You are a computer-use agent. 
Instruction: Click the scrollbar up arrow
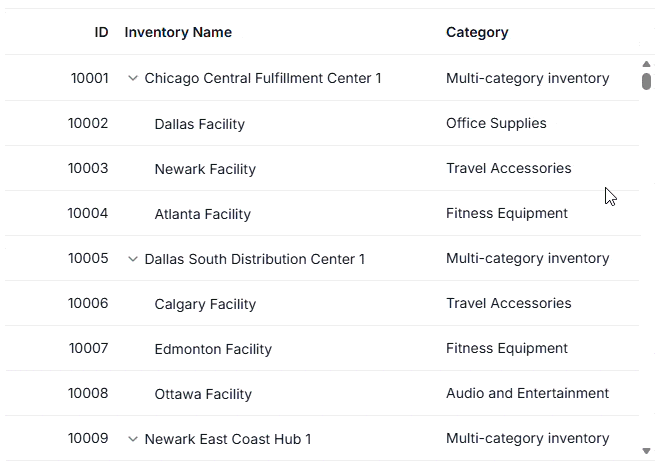646,64
